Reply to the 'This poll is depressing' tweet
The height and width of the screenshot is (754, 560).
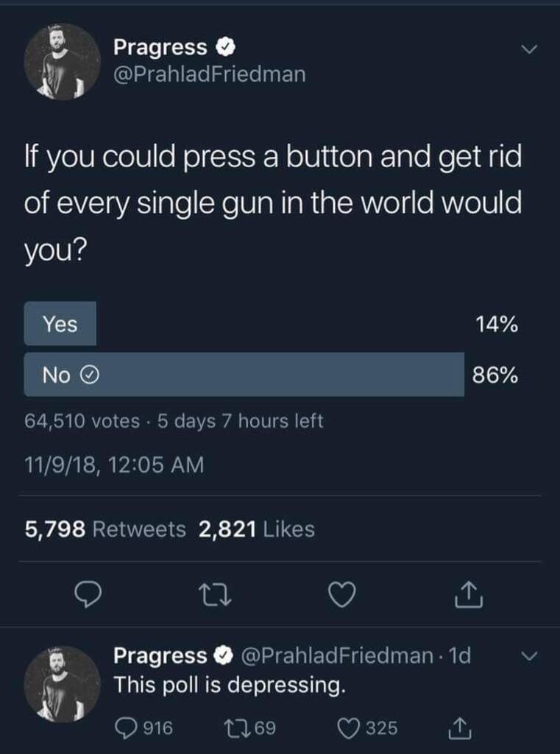click(x=127, y=728)
